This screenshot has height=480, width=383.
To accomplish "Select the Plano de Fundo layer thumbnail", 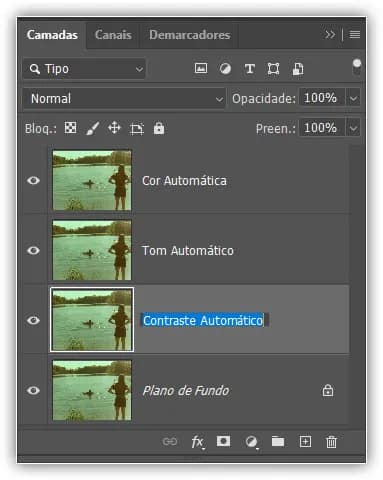I will 92,390.
